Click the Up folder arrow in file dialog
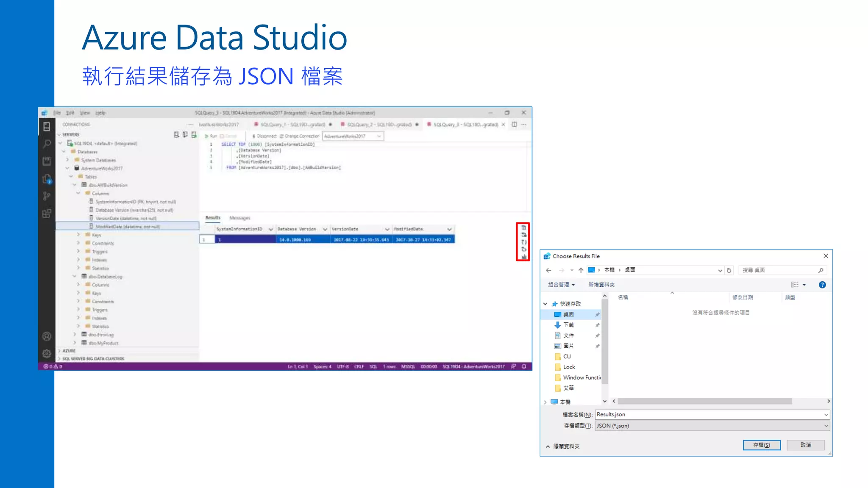Image resolution: width=868 pixels, height=488 pixels. [x=581, y=270]
